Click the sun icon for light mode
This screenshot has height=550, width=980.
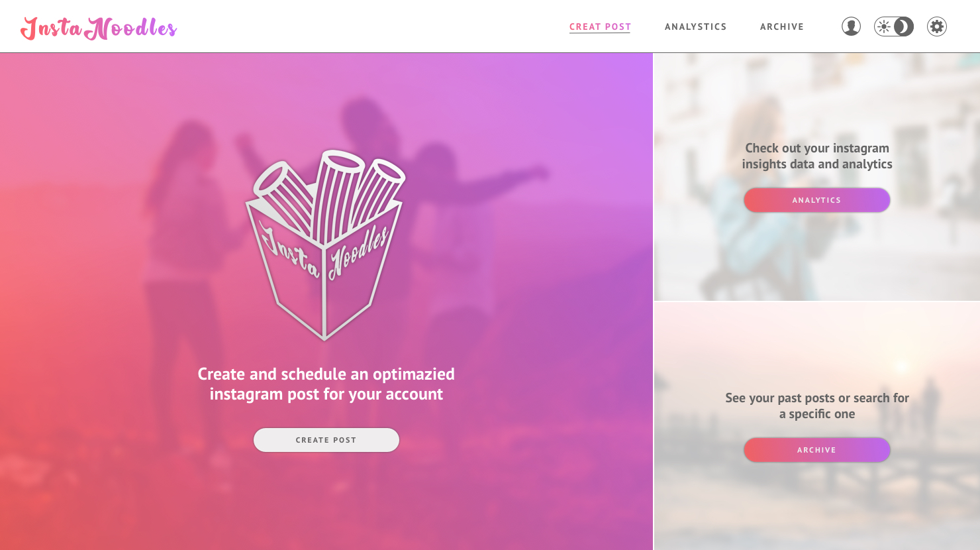[884, 27]
